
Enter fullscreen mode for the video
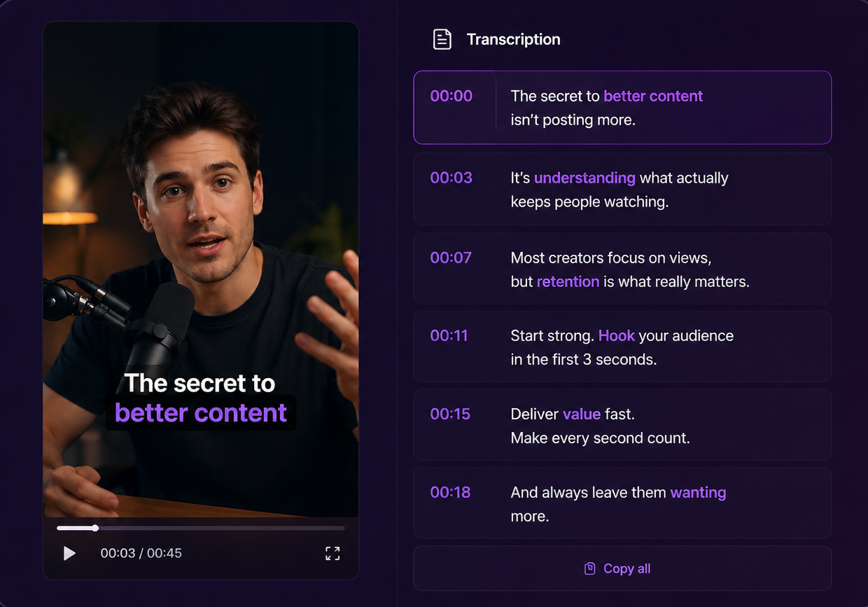tap(332, 554)
